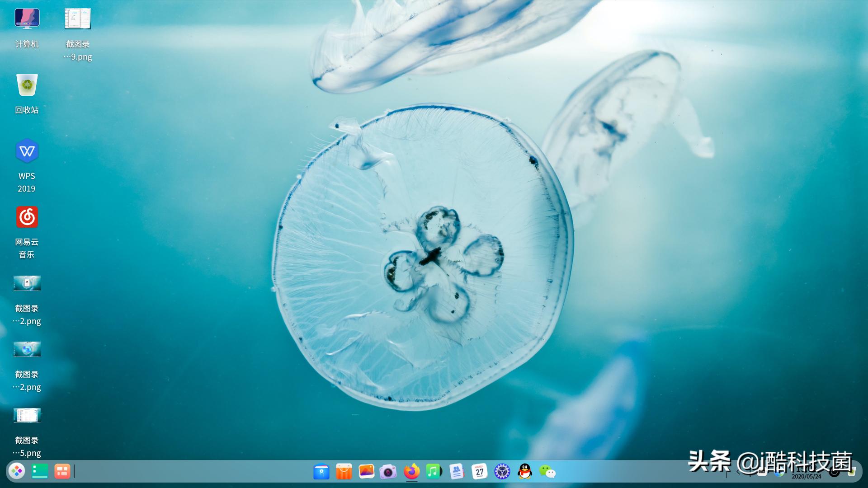Open the orange shopping bag app store
The height and width of the screenshot is (488, 868).
coord(344,472)
